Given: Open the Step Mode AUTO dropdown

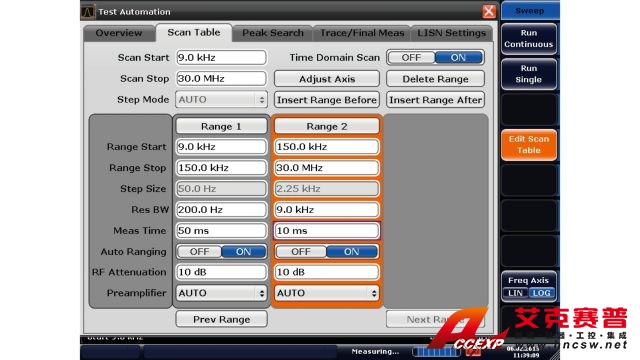Looking at the screenshot, I should 221,100.
